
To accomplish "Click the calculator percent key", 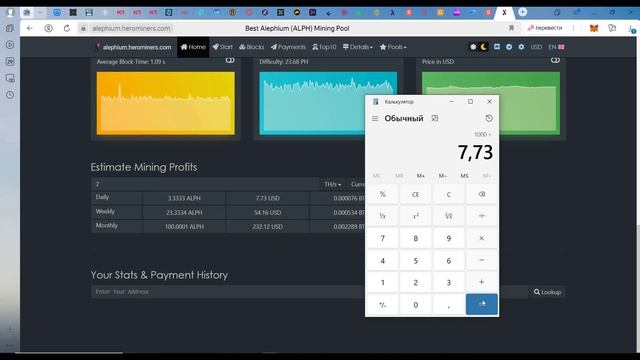I will point(382,194).
